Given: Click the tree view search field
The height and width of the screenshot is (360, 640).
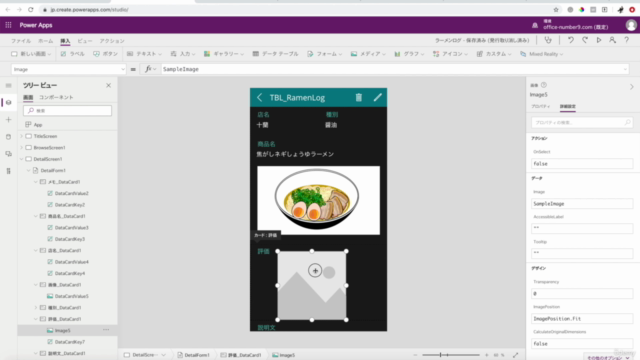Looking at the screenshot, I should click(67, 111).
